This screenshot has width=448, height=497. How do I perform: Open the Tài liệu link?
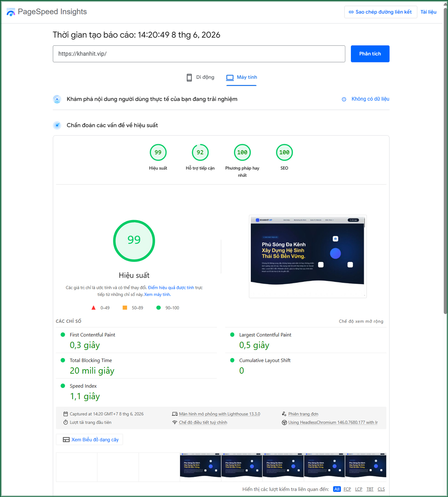click(x=428, y=12)
